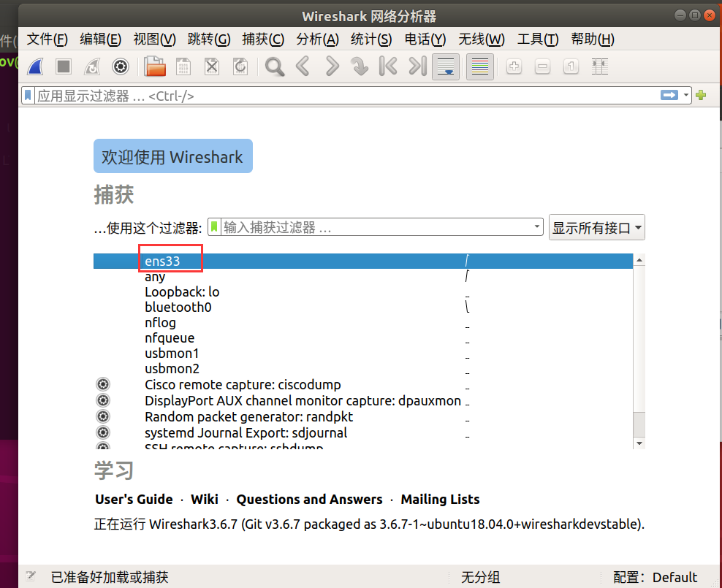Open settings for randpkt generator
This screenshot has height=588, width=722.
click(x=103, y=416)
